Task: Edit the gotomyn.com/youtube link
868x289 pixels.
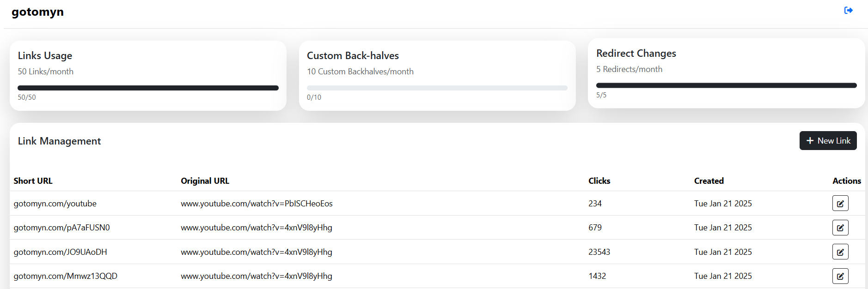Action: [840, 203]
